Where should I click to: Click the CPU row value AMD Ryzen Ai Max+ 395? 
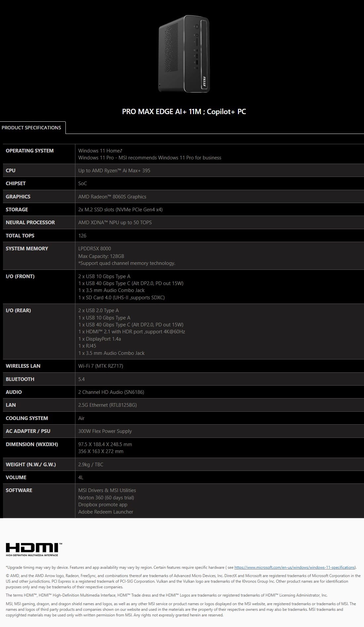(114, 170)
